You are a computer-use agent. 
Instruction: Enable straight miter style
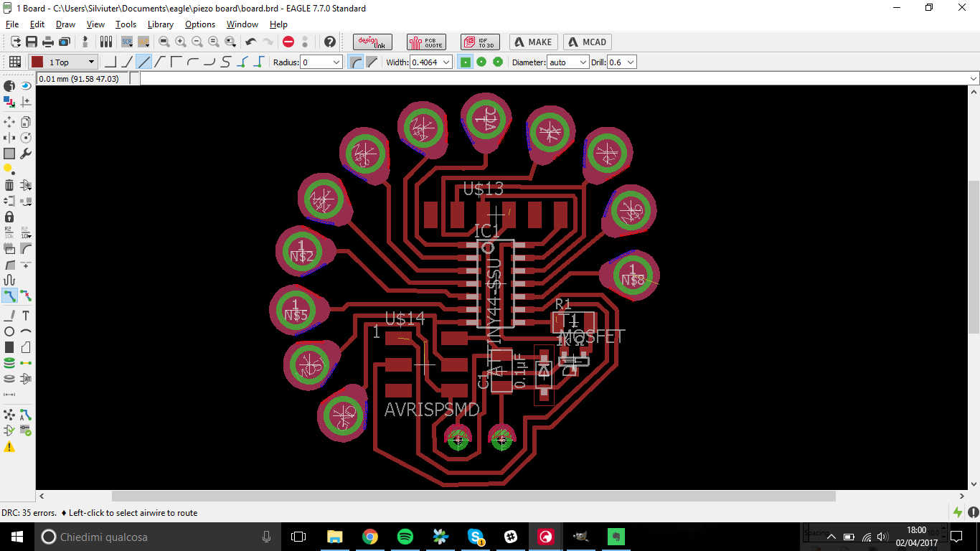coord(372,62)
